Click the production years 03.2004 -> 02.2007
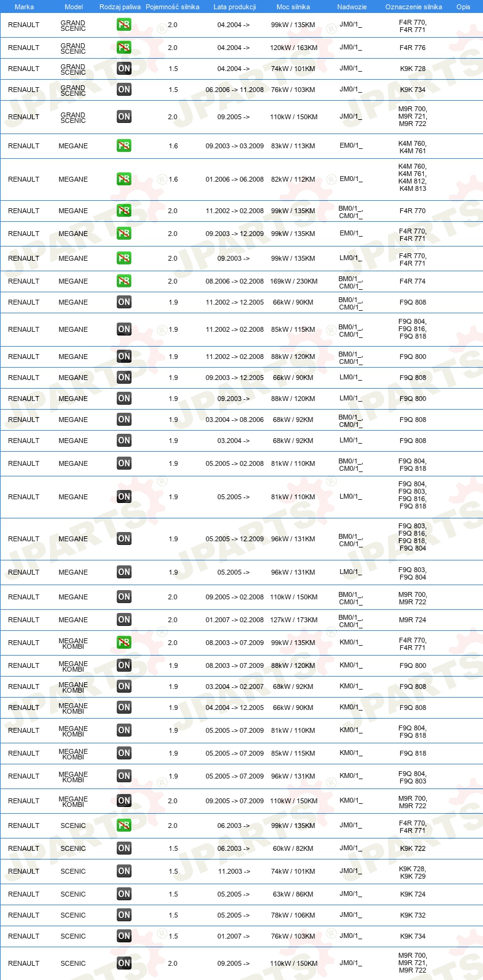 [x=235, y=686]
